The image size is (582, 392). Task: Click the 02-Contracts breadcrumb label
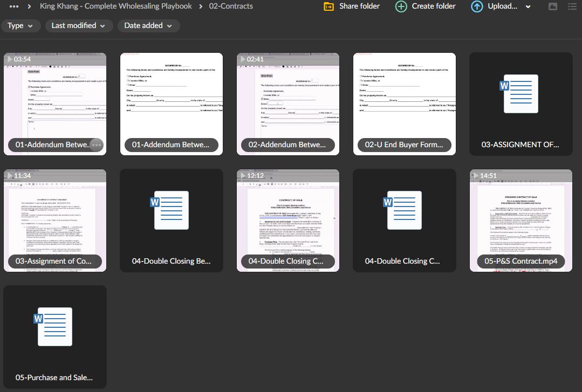[232, 6]
